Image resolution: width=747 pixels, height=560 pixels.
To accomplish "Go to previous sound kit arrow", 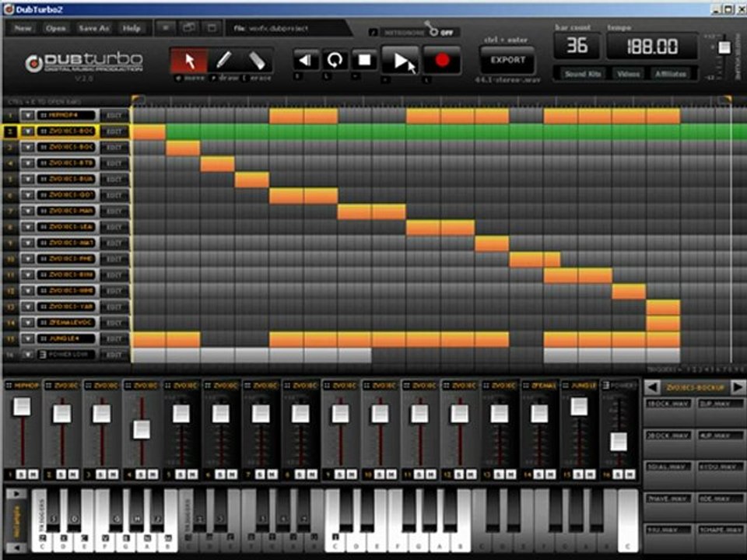I will tap(652, 387).
